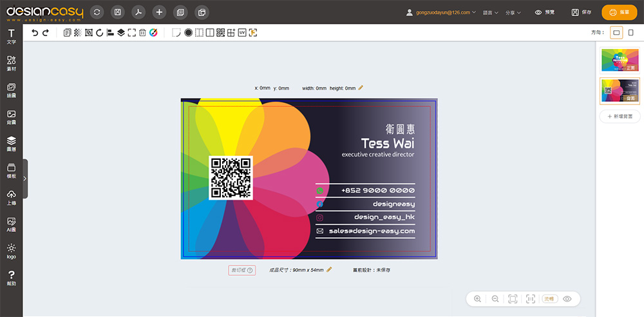The width and height of the screenshot is (644, 317).
Task: Open the 素材 (Materials) panel
Action: pyautogui.click(x=11, y=64)
